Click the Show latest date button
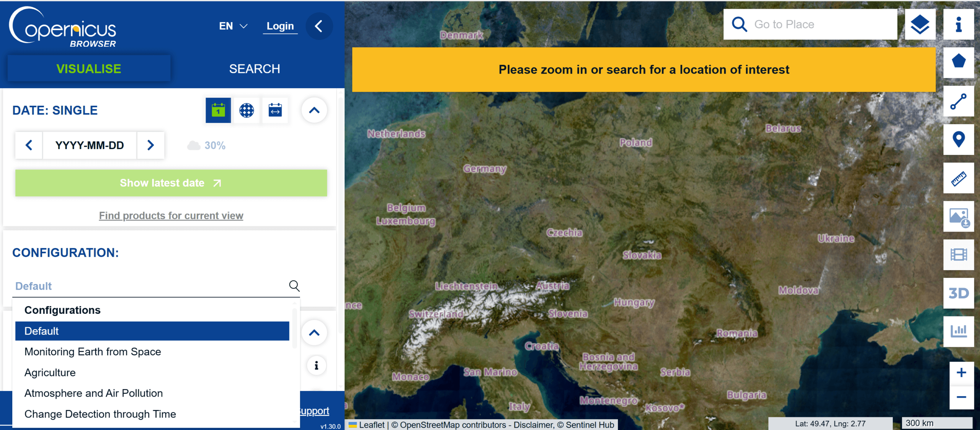The width and height of the screenshot is (980, 430). point(171,183)
